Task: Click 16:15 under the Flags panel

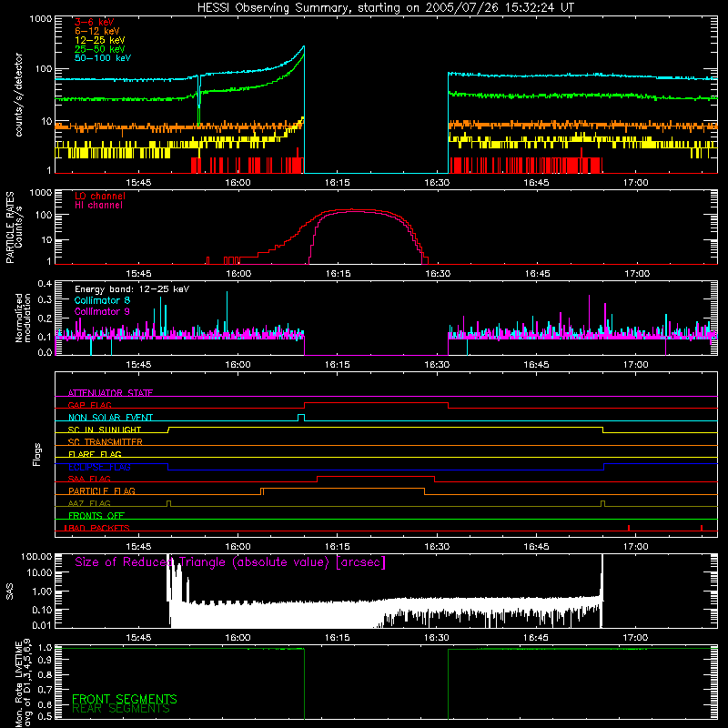Action: pyautogui.click(x=337, y=547)
